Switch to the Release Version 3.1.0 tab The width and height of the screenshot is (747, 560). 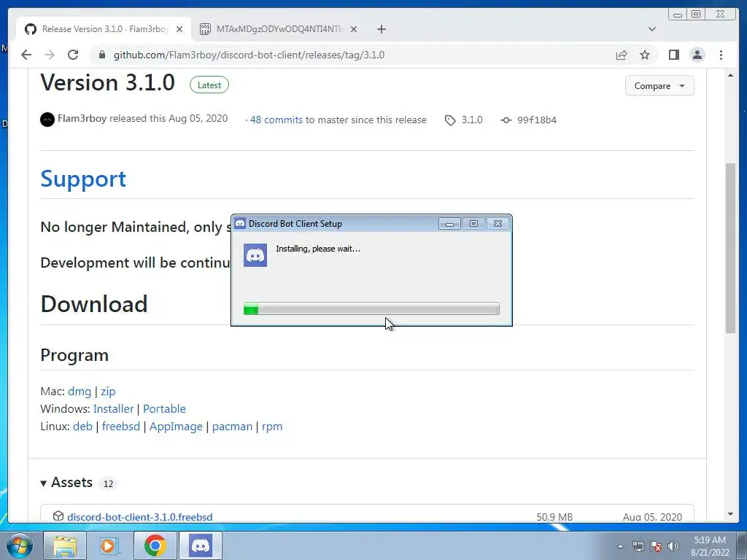point(104,29)
